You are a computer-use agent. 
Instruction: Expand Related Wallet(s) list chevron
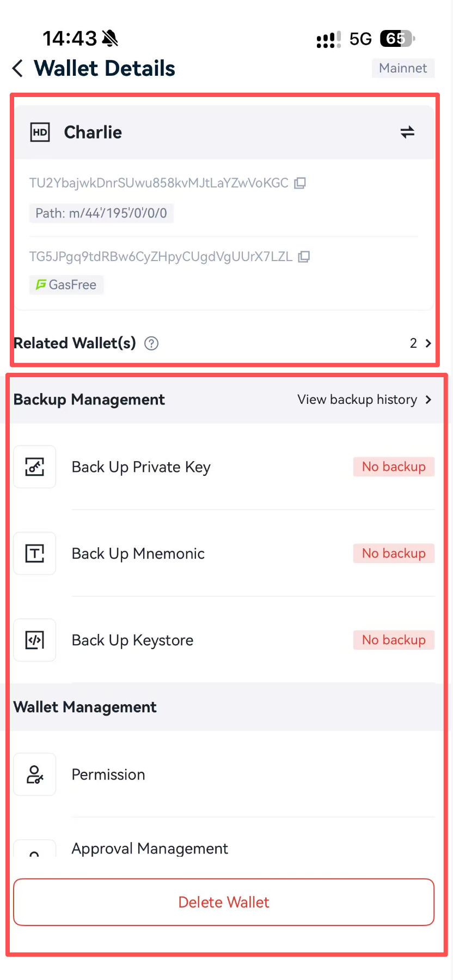(x=428, y=343)
